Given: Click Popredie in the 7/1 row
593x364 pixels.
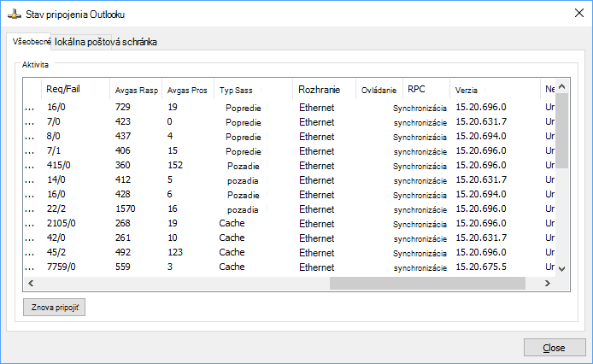Looking at the screenshot, I should point(244,152).
